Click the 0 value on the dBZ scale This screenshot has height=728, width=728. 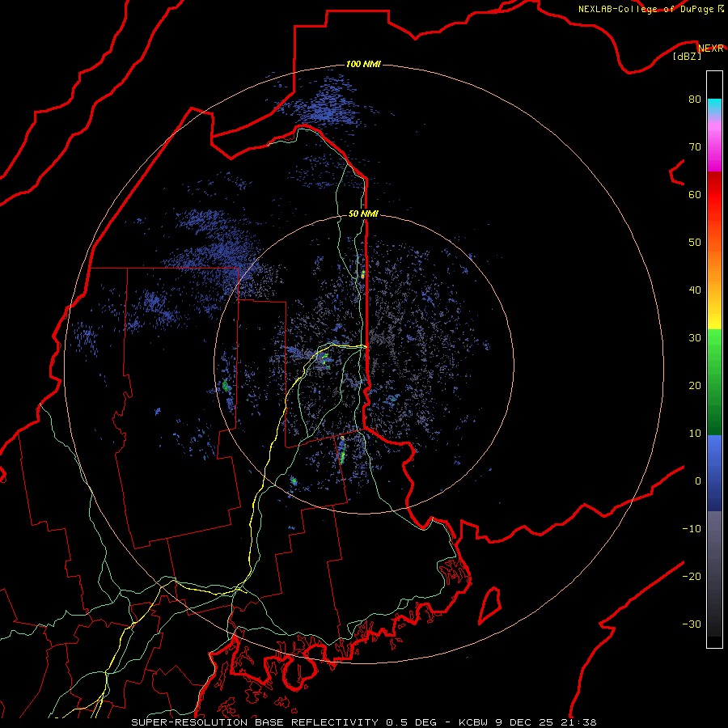coord(698,481)
